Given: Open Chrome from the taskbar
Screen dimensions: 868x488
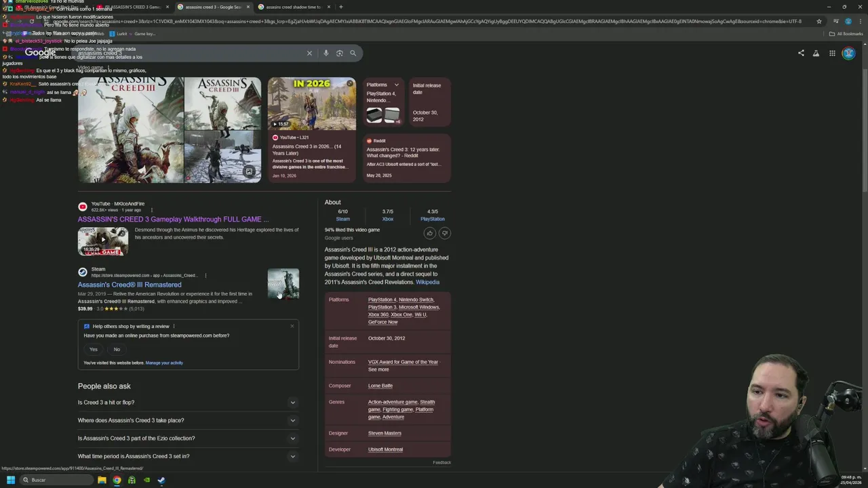Looking at the screenshot, I should 117,480.
